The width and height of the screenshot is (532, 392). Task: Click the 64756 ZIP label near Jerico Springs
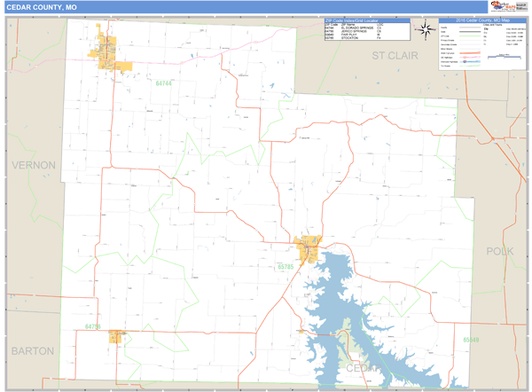point(92,327)
